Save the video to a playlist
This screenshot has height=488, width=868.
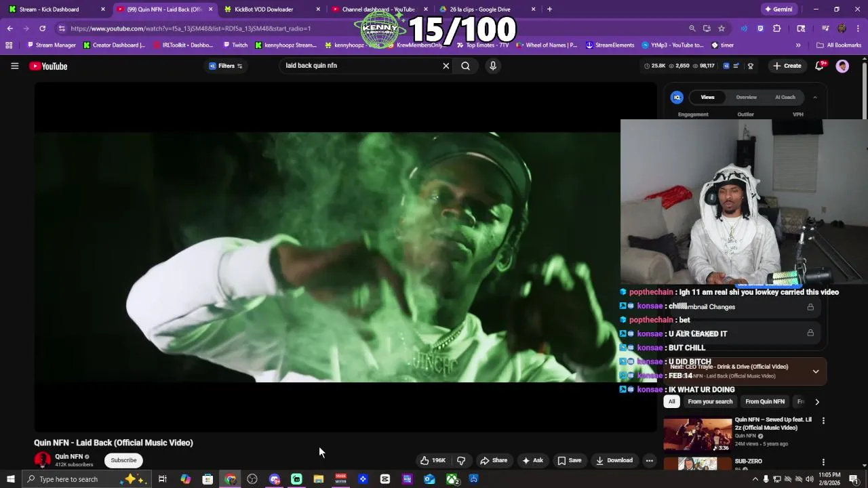click(x=570, y=460)
